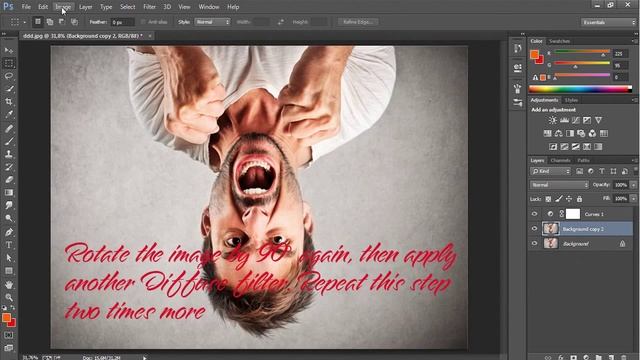640x360 pixels.
Task: Hide the Background layer
Action: click(x=534, y=244)
